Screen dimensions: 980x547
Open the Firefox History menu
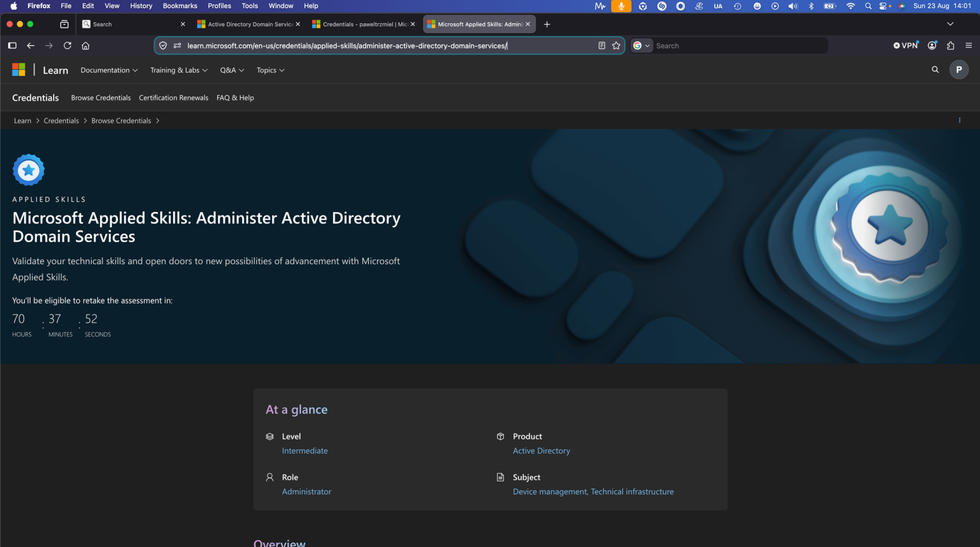tap(141, 6)
